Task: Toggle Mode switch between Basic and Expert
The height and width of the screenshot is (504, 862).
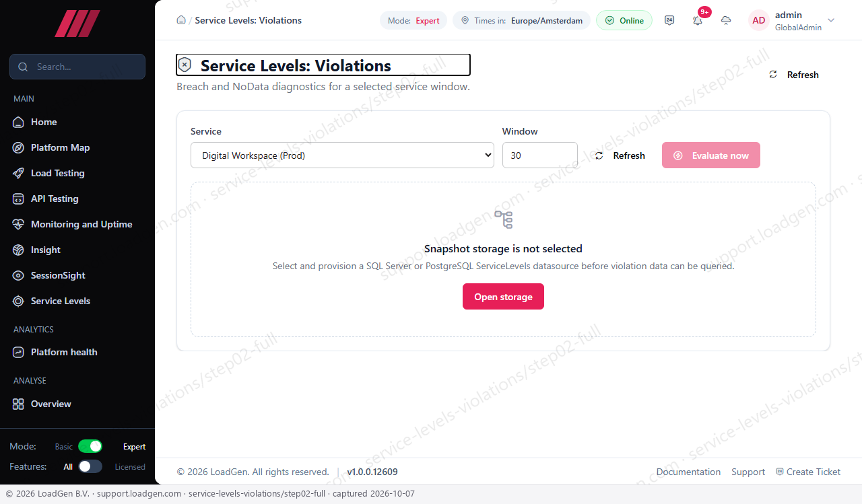Action: (x=90, y=446)
